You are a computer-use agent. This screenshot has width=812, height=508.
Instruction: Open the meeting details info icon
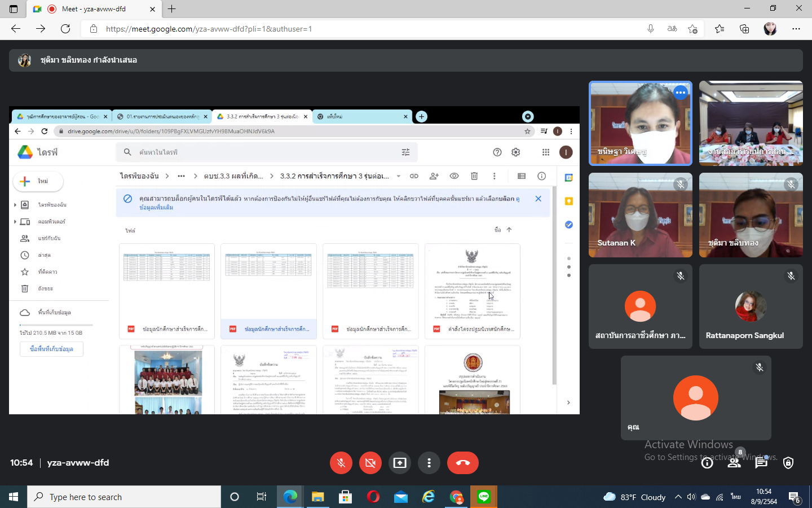point(707,463)
